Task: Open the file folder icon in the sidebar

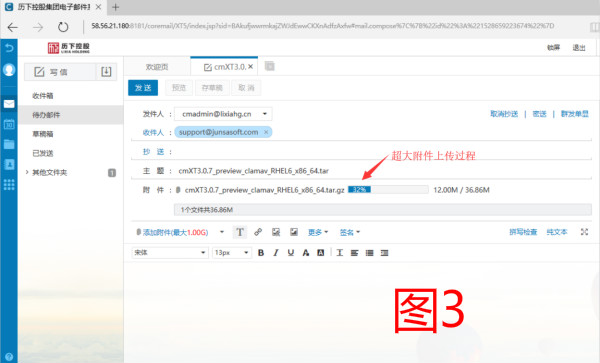Action: point(9,144)
